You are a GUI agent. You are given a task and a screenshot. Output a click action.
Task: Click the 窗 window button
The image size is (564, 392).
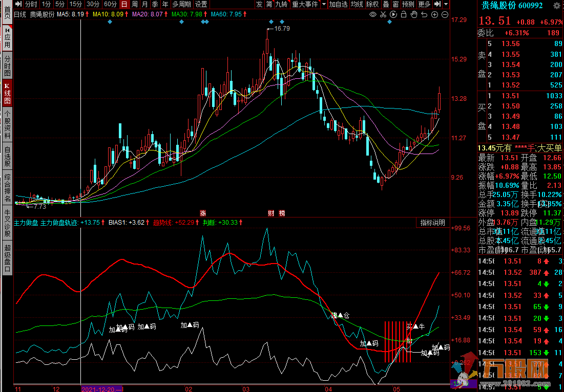tap(395, 4)
